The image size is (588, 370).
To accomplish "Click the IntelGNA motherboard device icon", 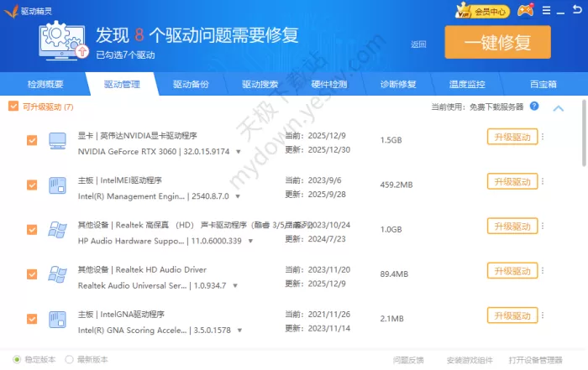I will [57, 320].
